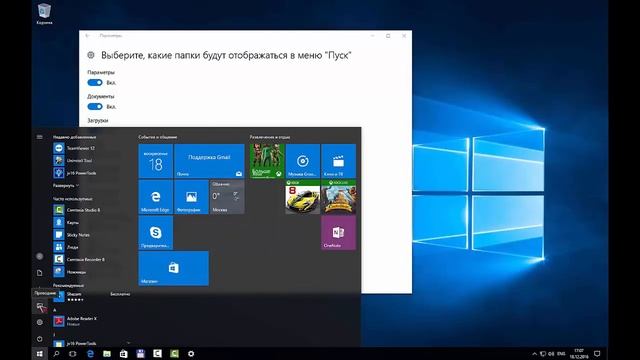Select Корзина recycle bin on desktop

tap(44, 14)
